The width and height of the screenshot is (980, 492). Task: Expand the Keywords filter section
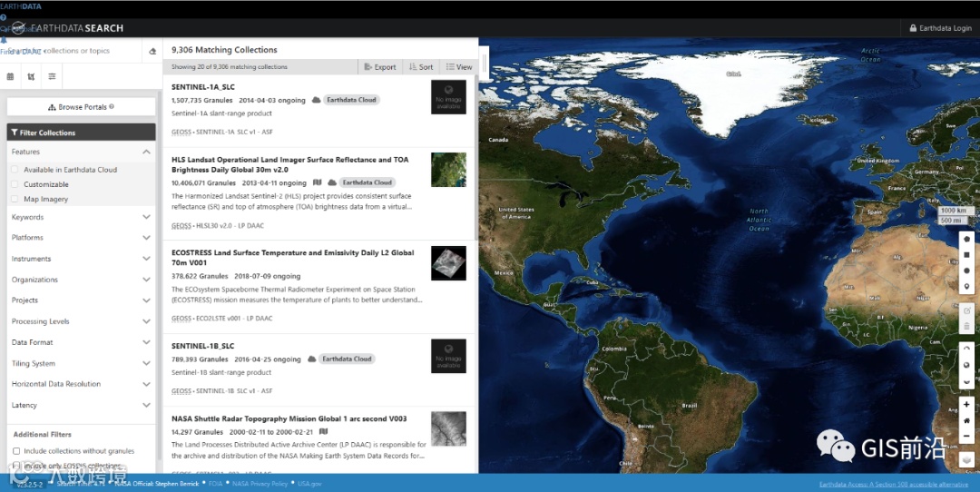click(x=82, y=217)
